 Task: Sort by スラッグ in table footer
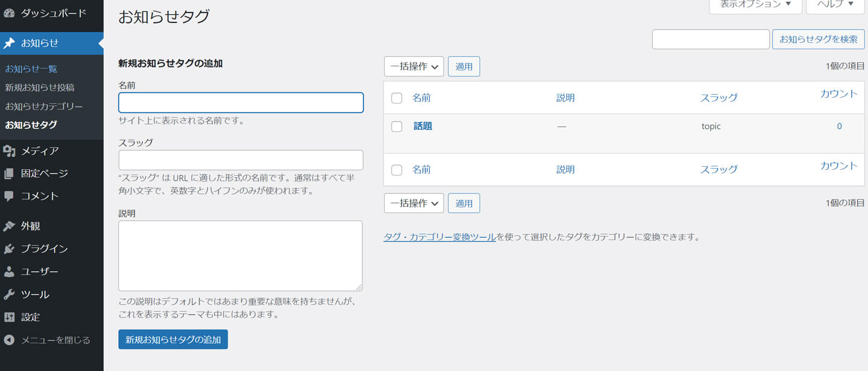click(719, 169)
